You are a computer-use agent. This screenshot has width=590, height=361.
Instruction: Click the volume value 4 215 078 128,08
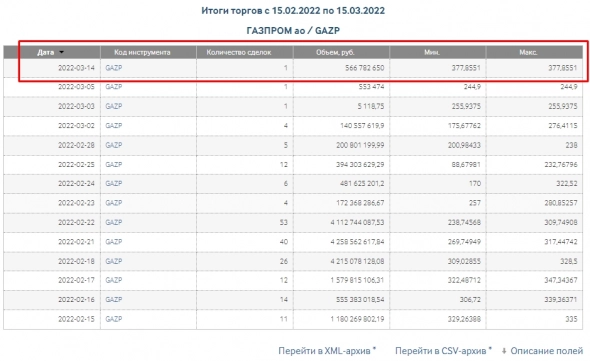357,261
